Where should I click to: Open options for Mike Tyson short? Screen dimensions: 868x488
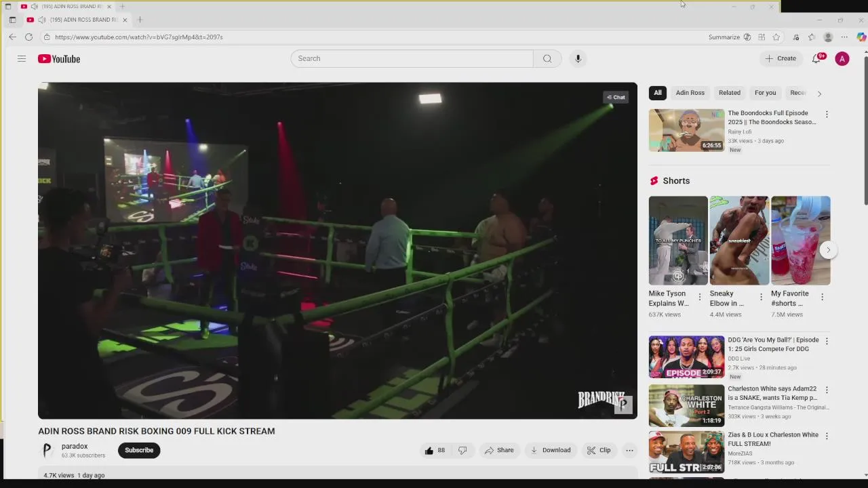[700, 297]
